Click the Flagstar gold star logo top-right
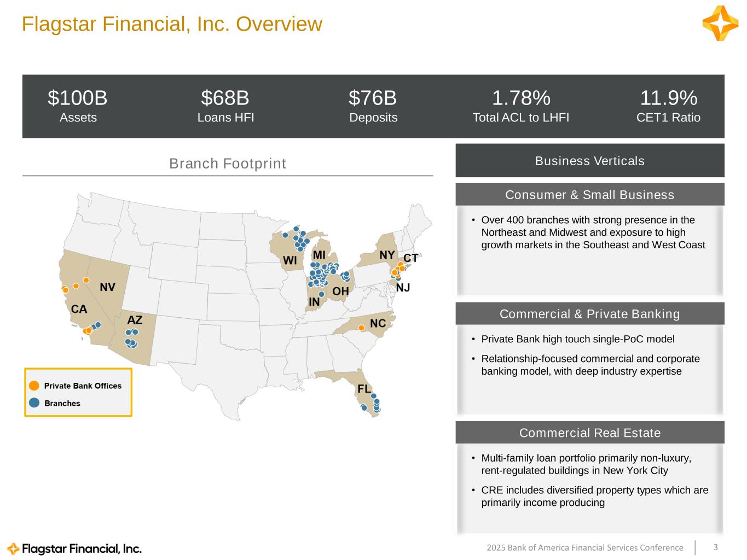 pyautogui.click(x=720, y=24)
